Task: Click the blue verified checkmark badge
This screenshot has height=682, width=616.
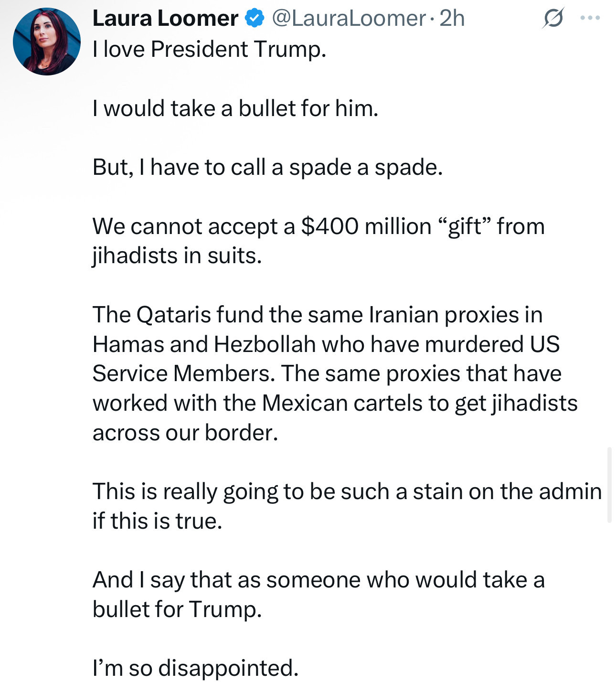Action: coord(255,19)
